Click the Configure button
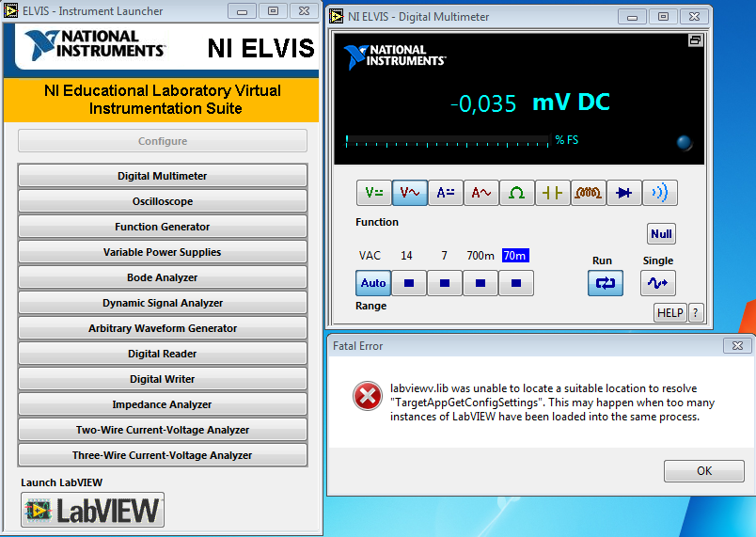 [x=163, y=141]
